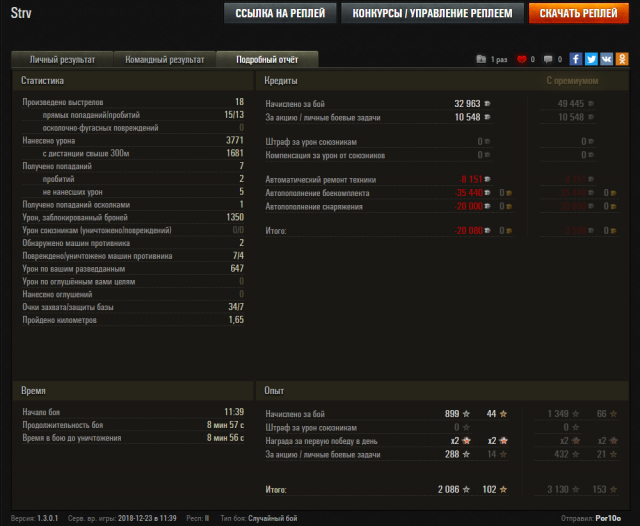Share replay on Facebook
This screenshot has height=526, width=640.
point(576,59)
